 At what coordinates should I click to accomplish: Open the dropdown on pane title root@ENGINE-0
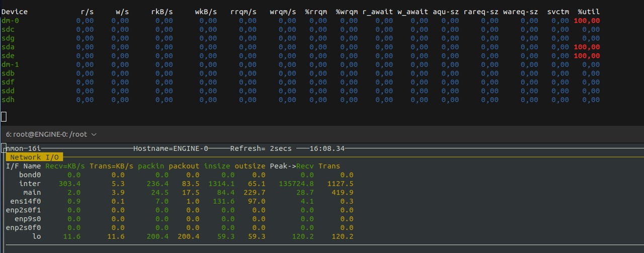pyautogui.click(x=94, y=134)
